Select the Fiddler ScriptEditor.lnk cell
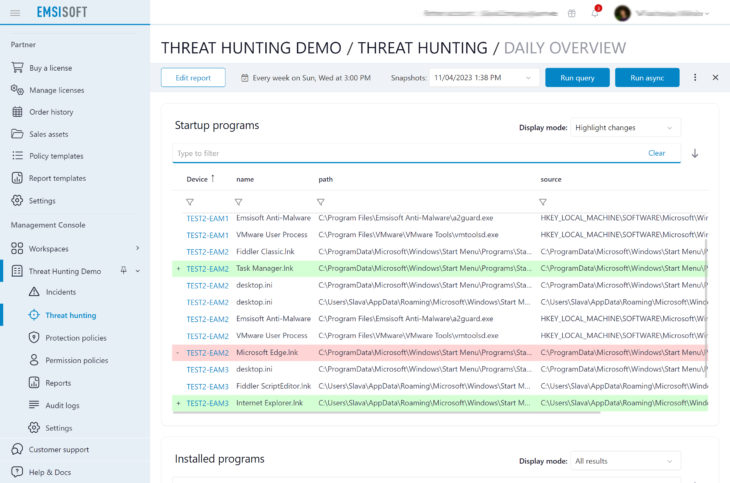This screenshot has height=483, width=730. 274,386
